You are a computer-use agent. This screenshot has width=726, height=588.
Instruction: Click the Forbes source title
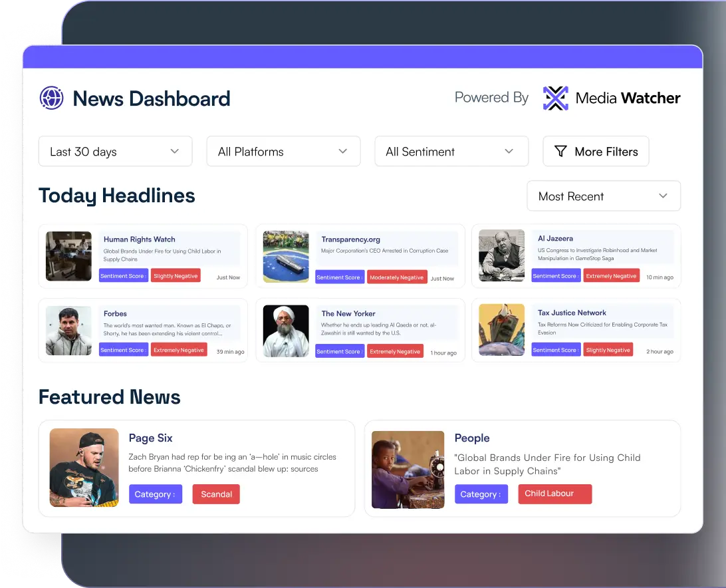tap(115, 313)
